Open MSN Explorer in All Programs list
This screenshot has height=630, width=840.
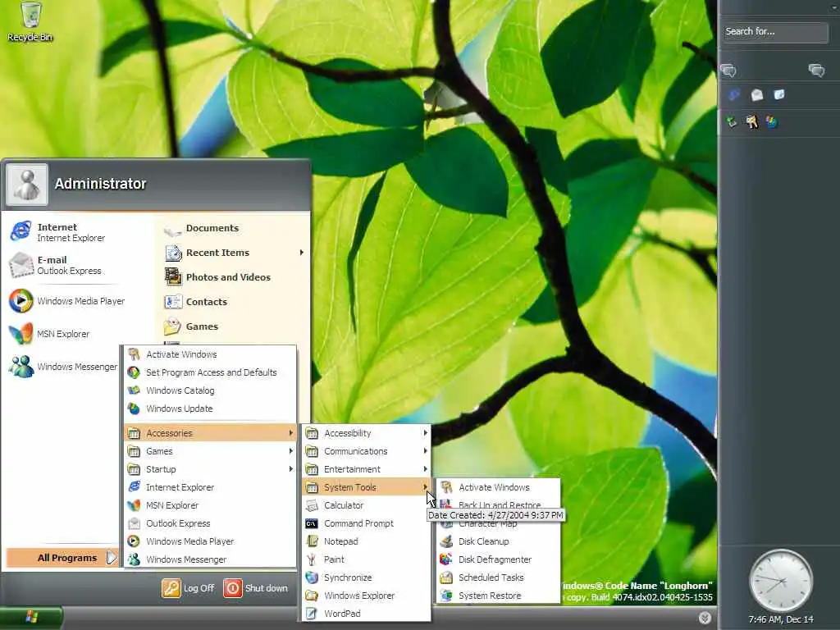tap(210, 505)
